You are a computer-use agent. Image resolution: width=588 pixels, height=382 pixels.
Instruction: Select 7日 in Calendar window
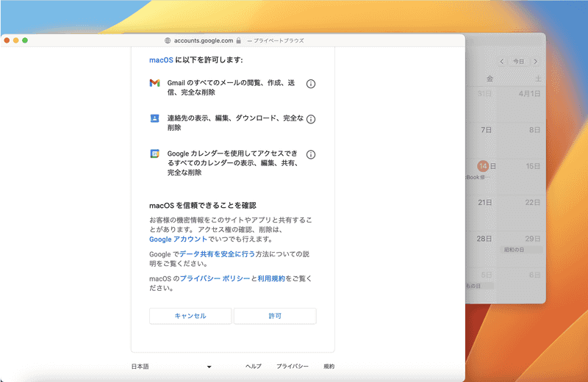487,130
